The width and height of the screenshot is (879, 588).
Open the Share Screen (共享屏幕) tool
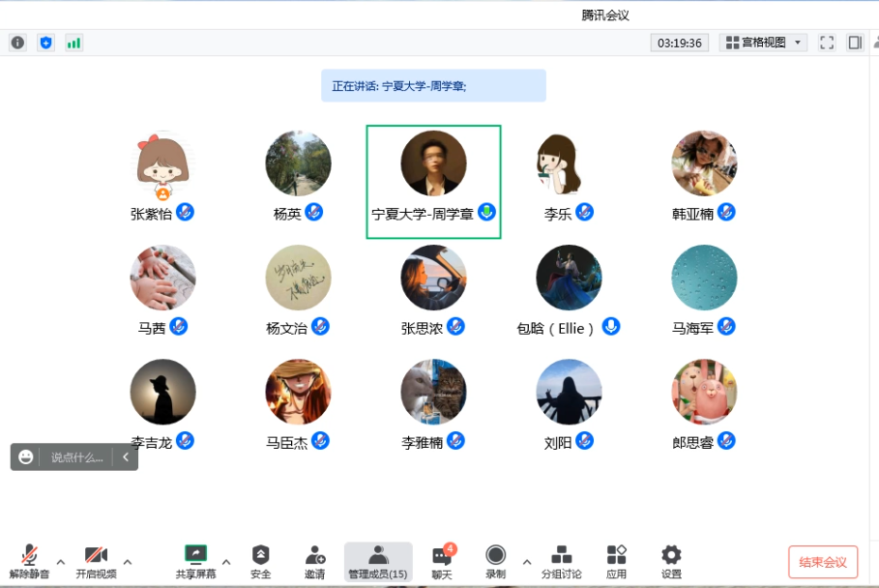[x=195, y=561]
